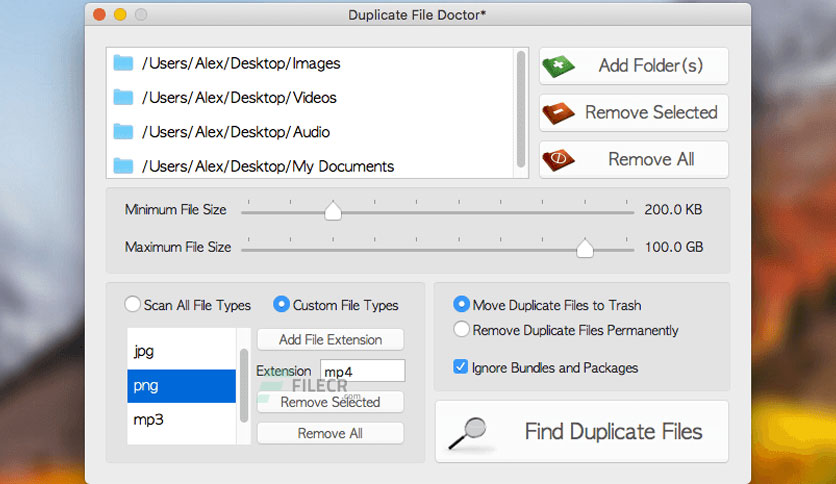Click folder icon beside Videos path
This screenshot has width=836, height=484.
[x=123, y=98]
